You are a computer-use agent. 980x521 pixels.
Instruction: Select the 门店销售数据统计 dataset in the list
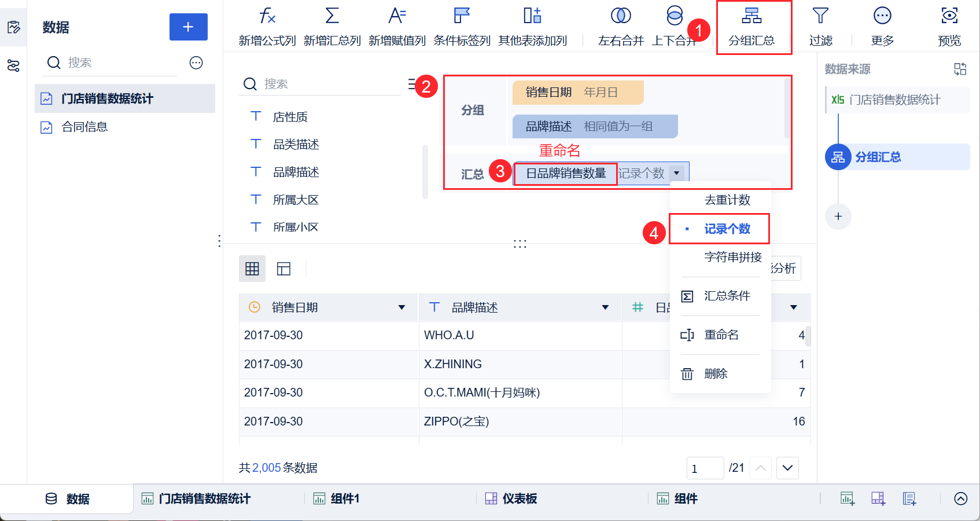point(125,98)
